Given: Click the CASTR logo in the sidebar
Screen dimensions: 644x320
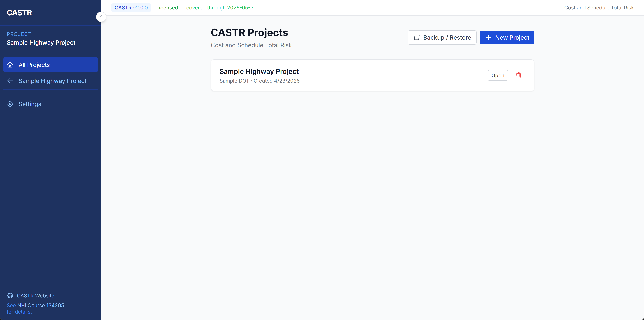Looking at the screenshot, I should pos(19,12).
